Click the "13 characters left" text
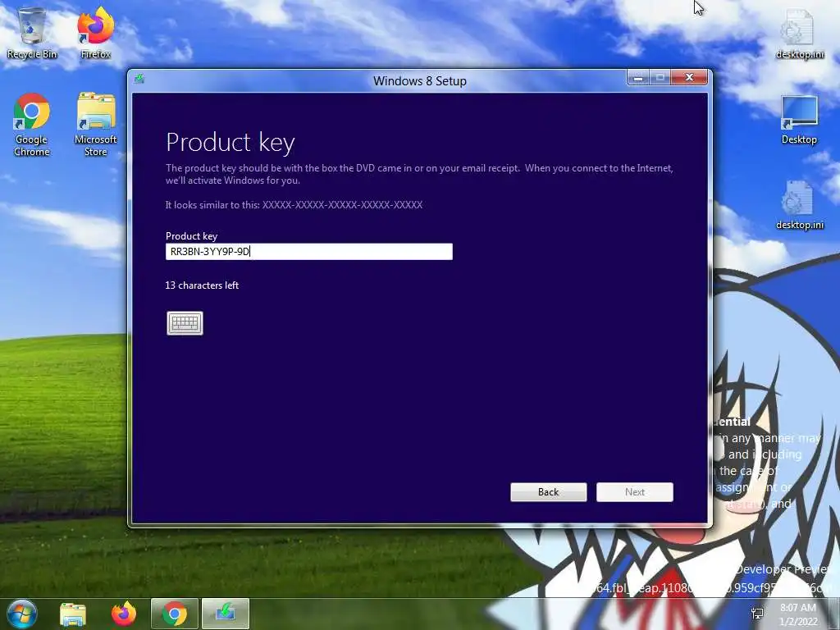 [202, 285]
